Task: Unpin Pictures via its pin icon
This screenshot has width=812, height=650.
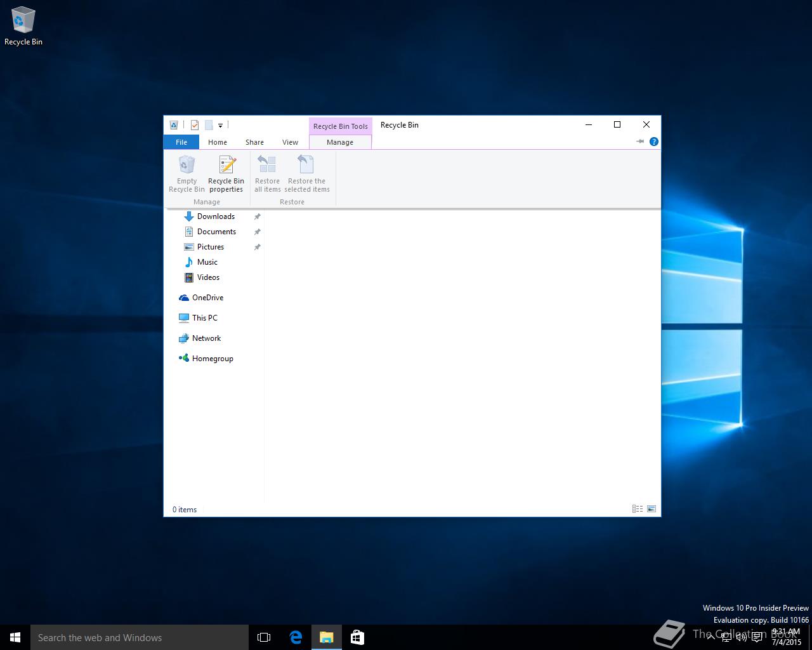Action: tap(257, 247)
